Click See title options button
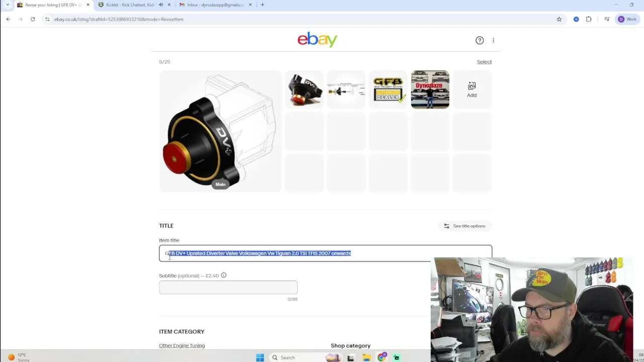Viewport: 644px width, 362px height. (465, 226)
